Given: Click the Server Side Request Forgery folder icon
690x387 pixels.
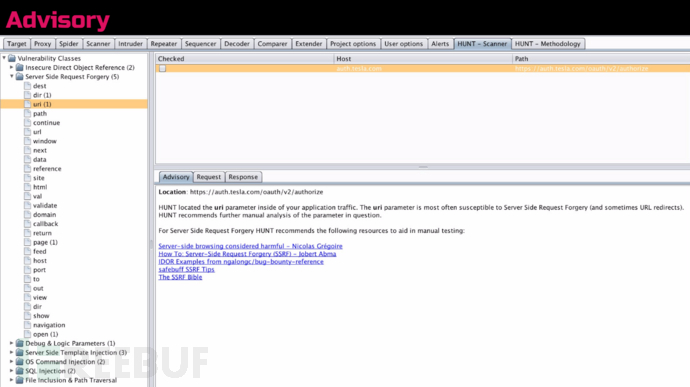Looking at the screenshot, I should [x=19, y=77].
